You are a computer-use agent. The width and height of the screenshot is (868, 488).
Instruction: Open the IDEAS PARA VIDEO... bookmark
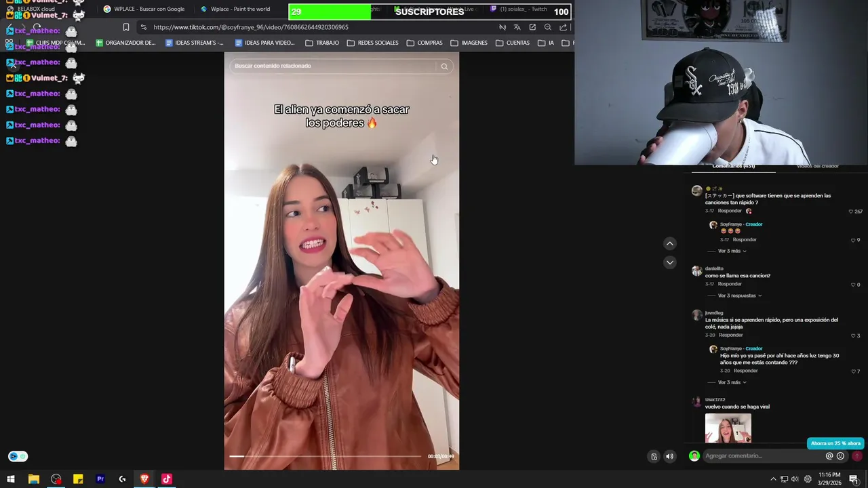tap(265, 43)
